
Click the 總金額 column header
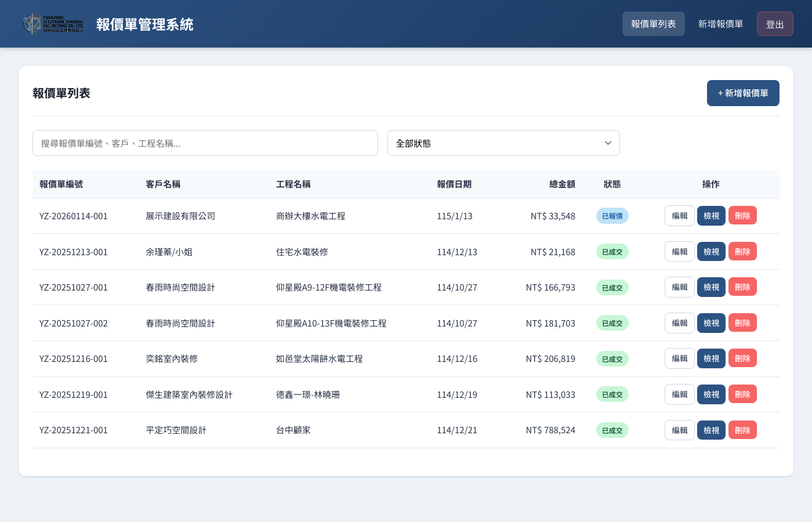pyautogui.click(x=561, y=184)
